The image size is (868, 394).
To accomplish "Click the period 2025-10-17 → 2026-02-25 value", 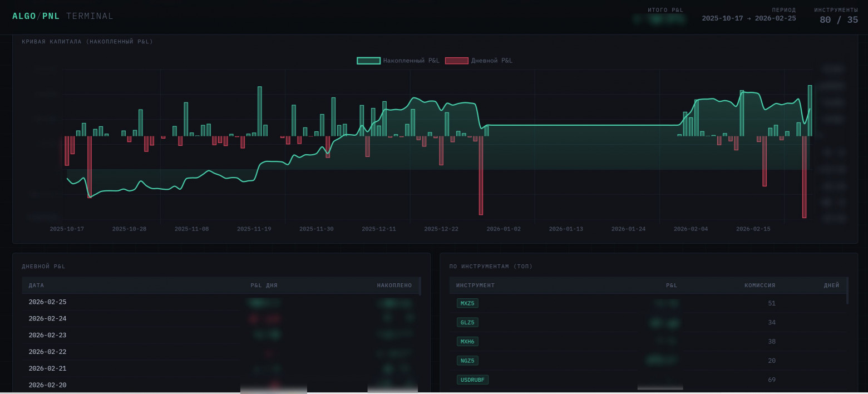I will (x=748, y=18).
